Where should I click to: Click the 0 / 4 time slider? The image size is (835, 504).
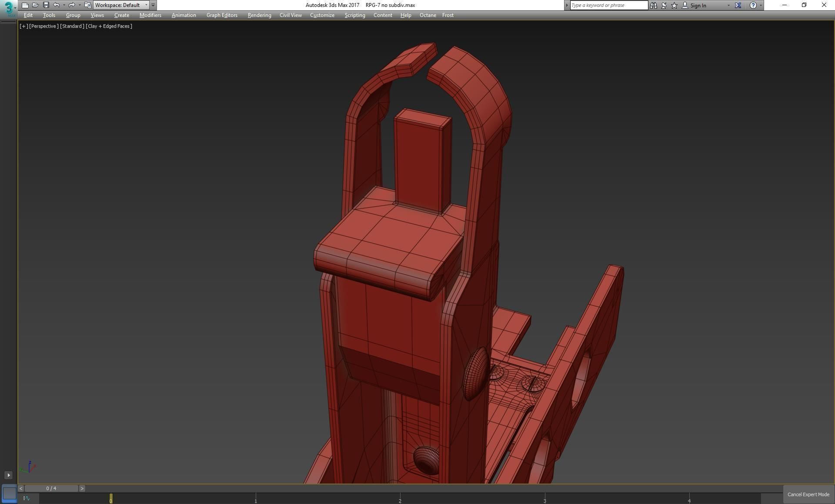[x=51, y=488]
